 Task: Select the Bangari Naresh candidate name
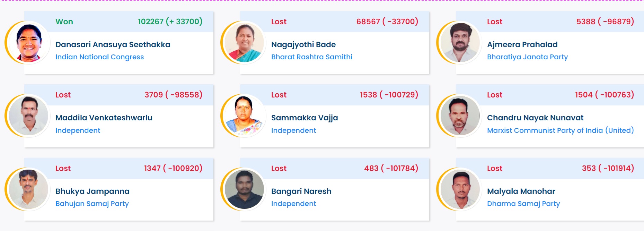tap(301, 191)
